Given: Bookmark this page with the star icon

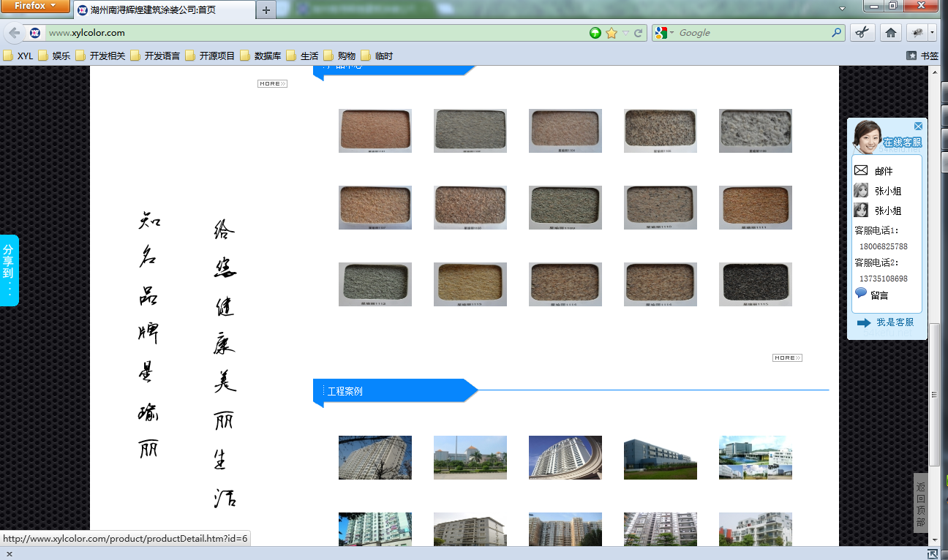Looking at the screenshot, I should (612, 33).
